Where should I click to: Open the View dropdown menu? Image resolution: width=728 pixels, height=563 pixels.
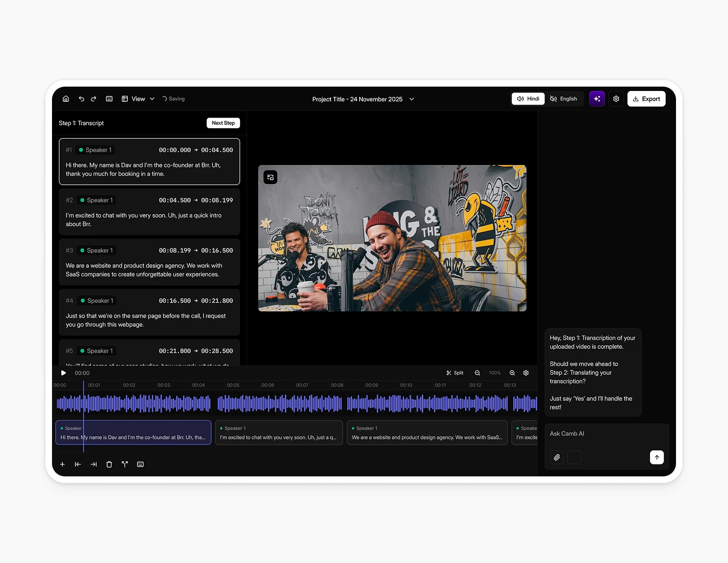coord(139,99)
